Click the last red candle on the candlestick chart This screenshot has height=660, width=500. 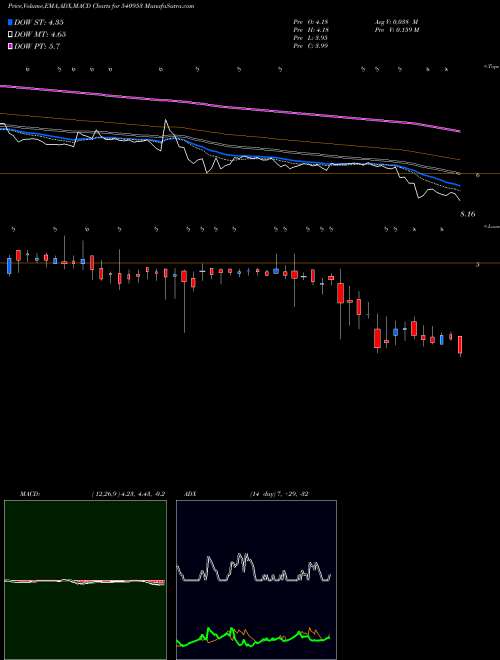pyautogui.click(x=460, y=345)
